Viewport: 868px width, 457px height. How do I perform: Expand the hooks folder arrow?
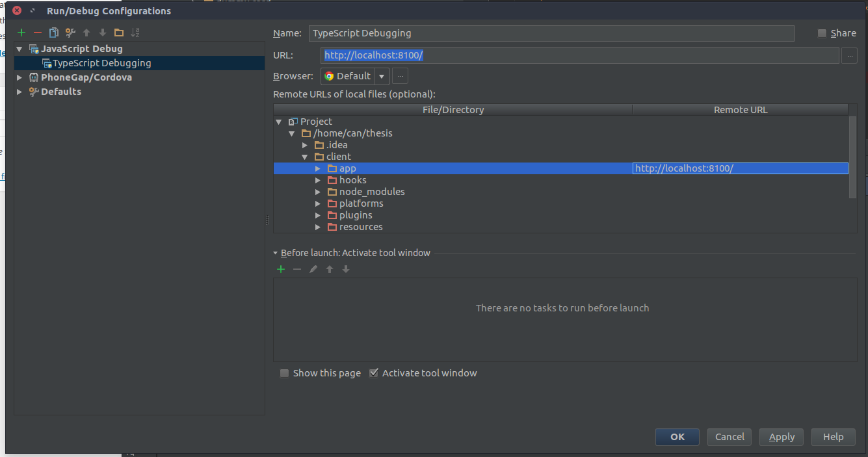(x=318, y=180)
